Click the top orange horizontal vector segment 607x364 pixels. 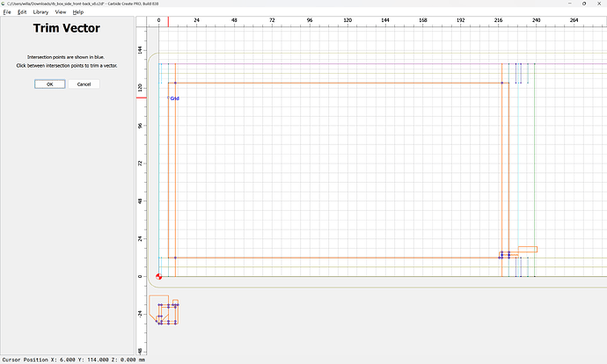point(334,83)
